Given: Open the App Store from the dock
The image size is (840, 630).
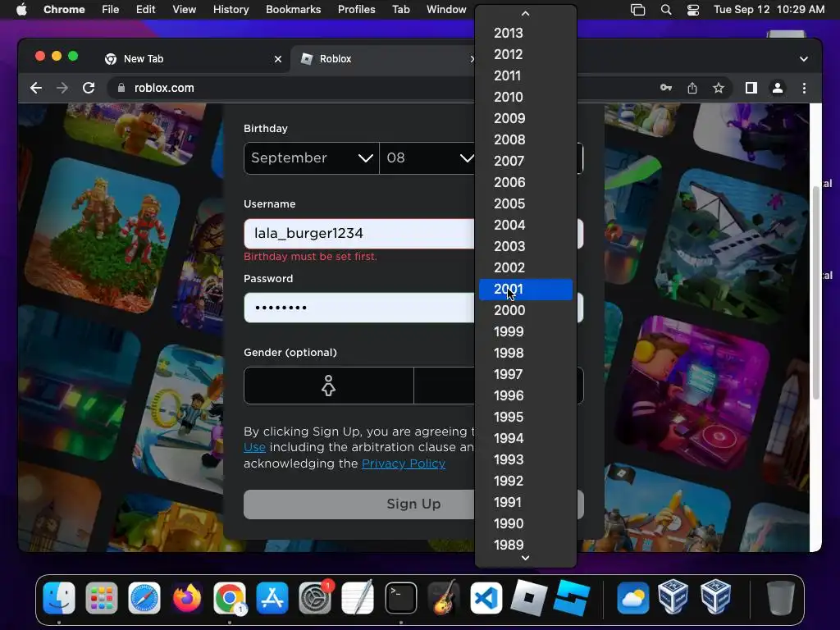Looking at the screenshot, I should (x=272, y=597).
